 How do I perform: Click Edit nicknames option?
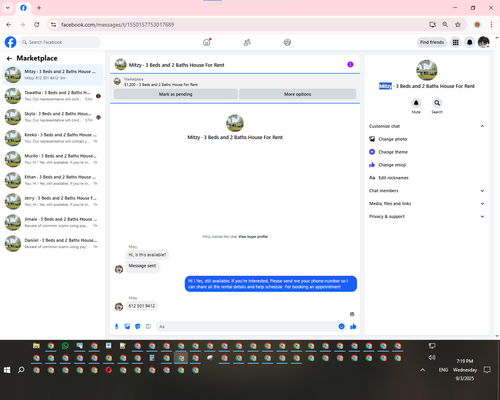coord(426,178)
